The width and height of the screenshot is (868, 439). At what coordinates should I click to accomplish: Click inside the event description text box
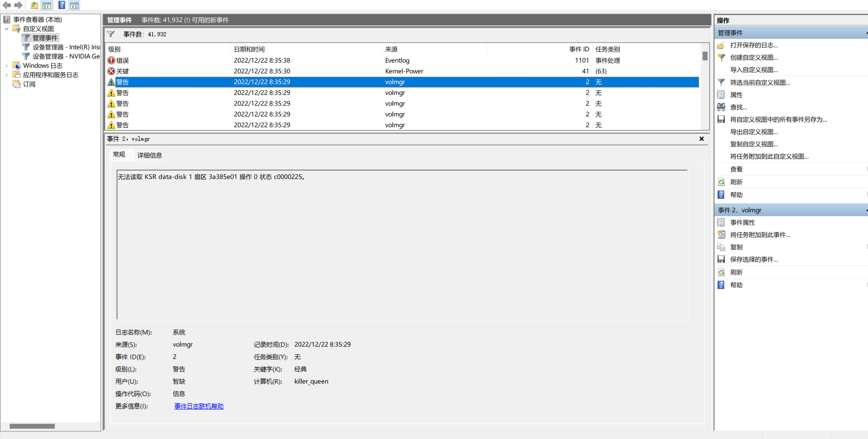[402, 245]
